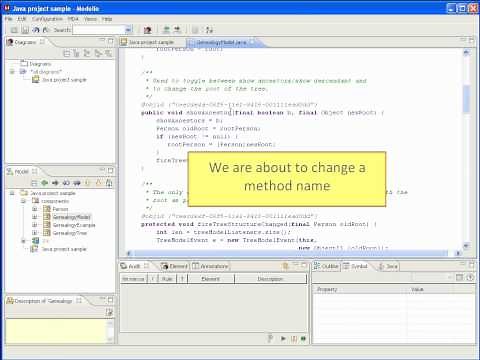This screenshot has height=360, width=480.
Task: Open the Help menu
Action: 107,19
